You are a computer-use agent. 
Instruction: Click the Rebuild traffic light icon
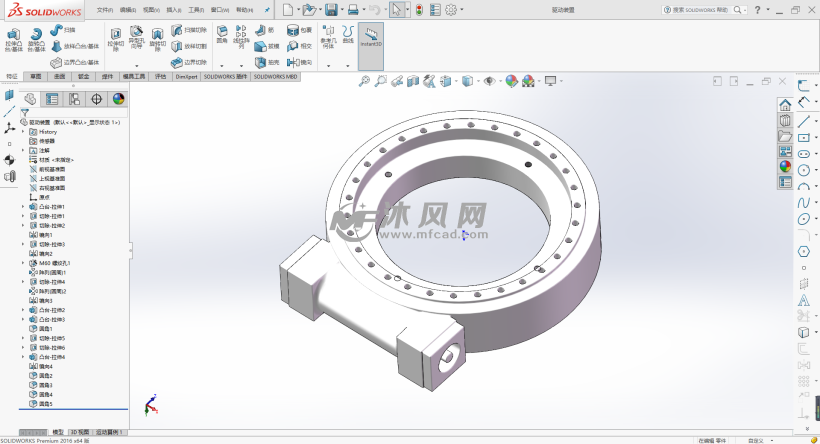click(x=418, y=10)
